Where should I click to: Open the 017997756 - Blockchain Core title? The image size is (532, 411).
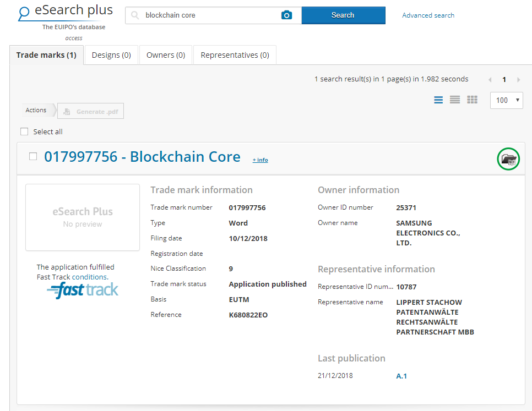(142, 157)
